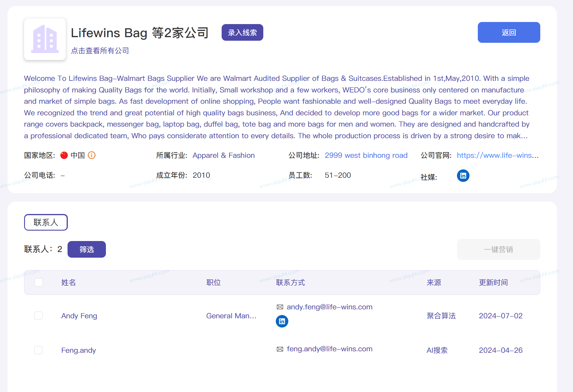This screenshot has height=392, width=573.
Task: Click the 一键营销 button
Action: [x=498, y=249]
